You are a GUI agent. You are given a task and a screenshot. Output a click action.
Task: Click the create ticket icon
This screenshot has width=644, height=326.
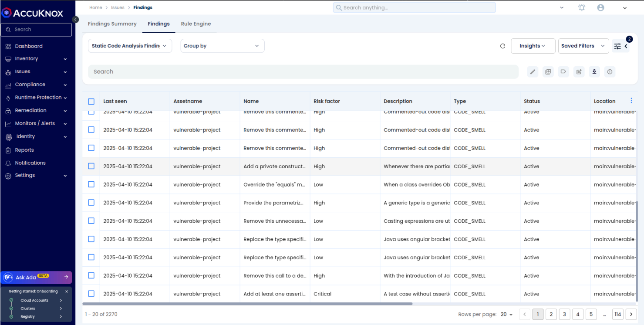tap(579, 72)
